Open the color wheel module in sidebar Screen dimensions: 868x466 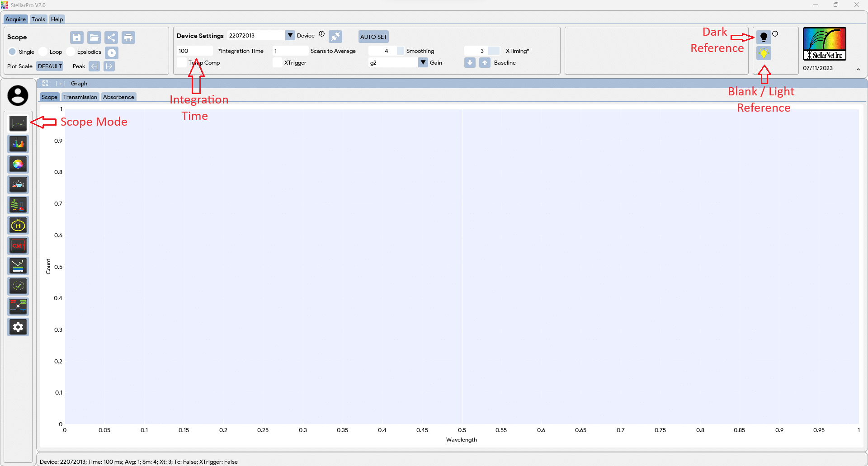pyautogui.click(x=18, y=164)
